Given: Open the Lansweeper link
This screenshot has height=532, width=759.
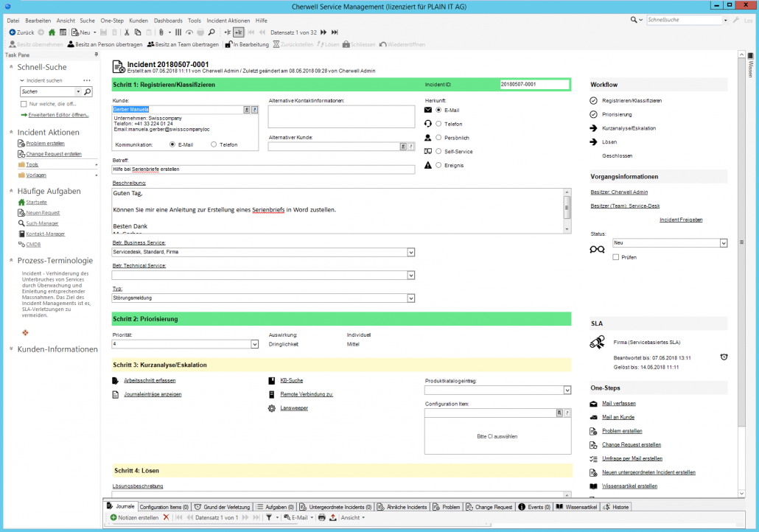Looking at the screenshot, I should (294, 408).
